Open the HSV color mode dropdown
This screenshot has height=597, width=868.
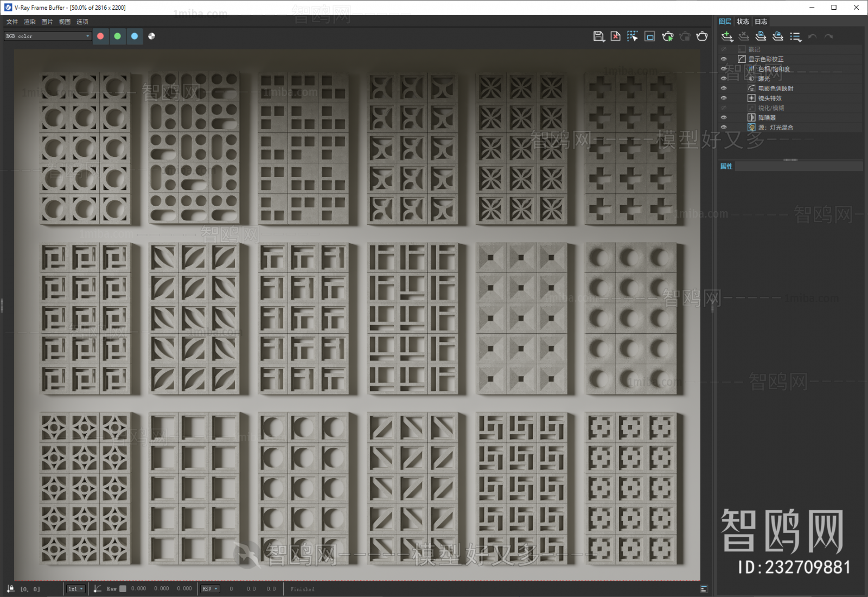[x=210, y=589]
